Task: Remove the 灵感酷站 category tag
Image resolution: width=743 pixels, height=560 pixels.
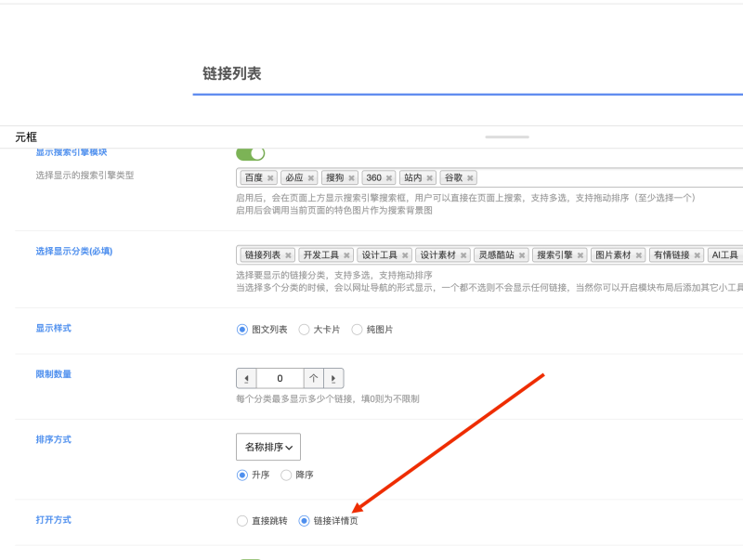Action: point(522,255)
